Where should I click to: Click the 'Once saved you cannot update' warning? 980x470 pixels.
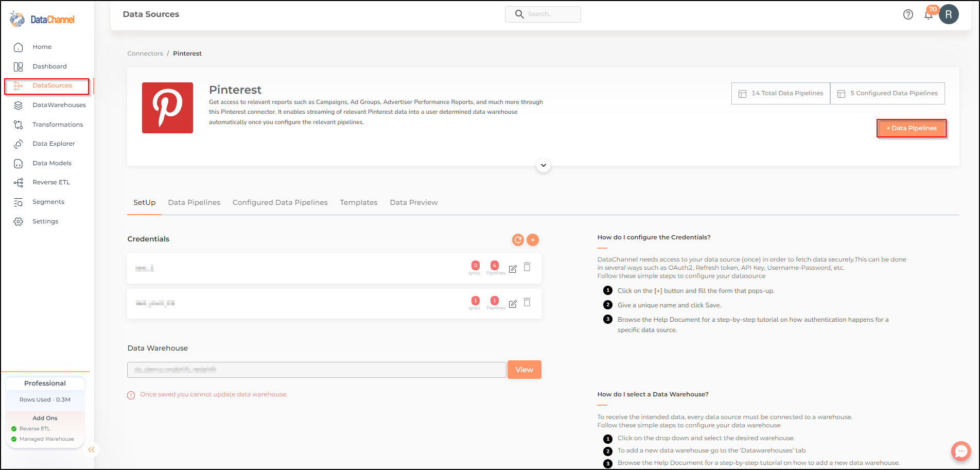point(214,395)
